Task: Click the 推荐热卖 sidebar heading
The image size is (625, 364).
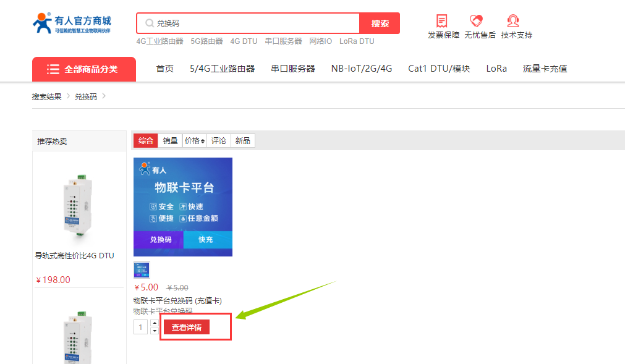Action: [52, 142]
